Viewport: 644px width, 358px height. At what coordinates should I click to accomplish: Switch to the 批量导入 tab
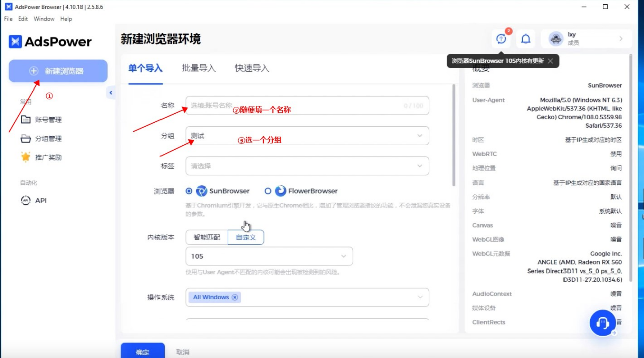coord(199,68)
